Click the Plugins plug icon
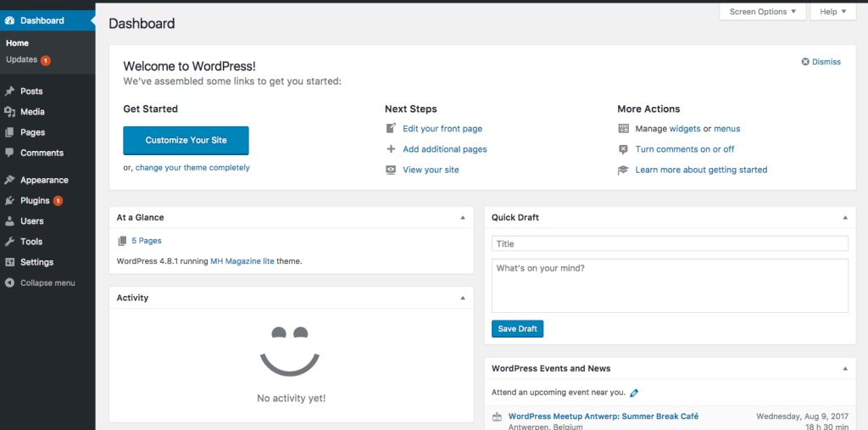Image resolution: width=868 pixels, height=430 pixels. 9,201
